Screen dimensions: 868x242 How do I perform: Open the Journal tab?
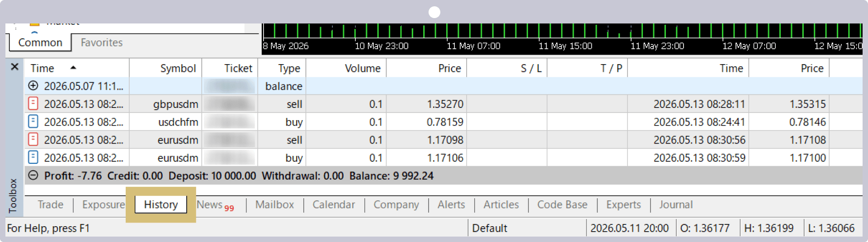click(675, 205)
